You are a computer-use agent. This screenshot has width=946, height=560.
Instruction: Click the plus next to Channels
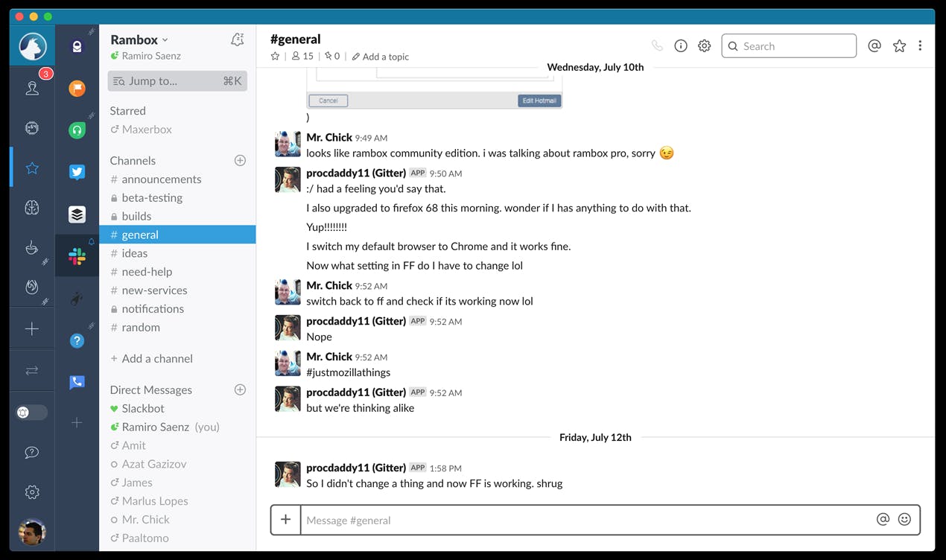tap(240, 160)
